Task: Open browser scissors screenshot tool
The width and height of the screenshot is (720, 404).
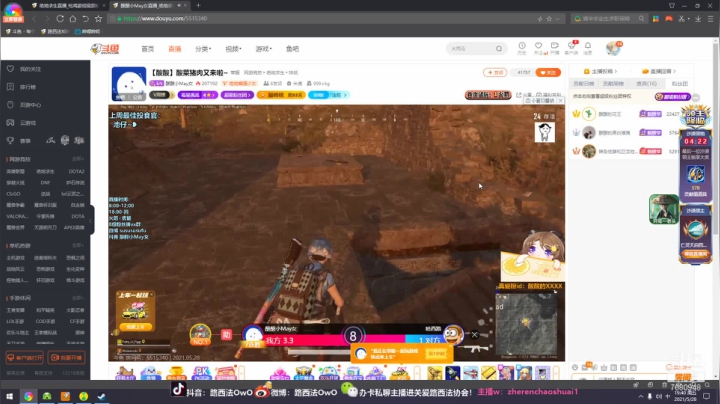Action: point(681,19)
